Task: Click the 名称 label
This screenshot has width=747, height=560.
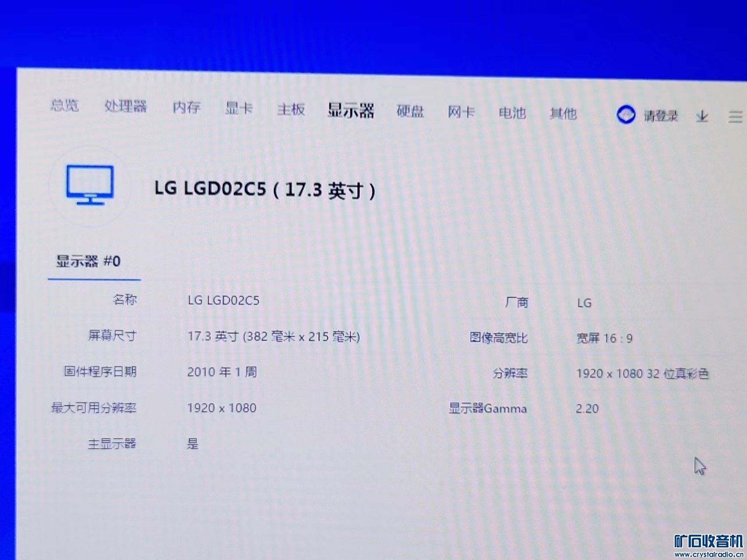Action: 125,299
